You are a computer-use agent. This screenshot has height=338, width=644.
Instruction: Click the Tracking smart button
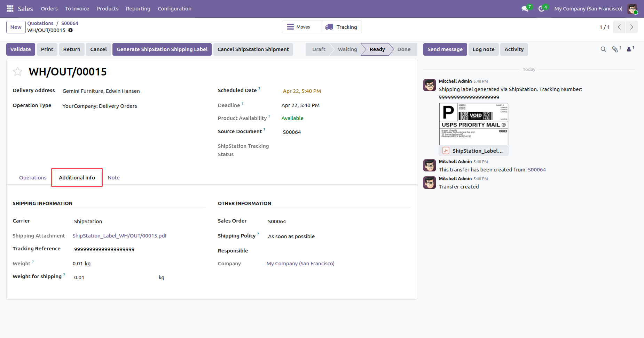tap(342, 27)
